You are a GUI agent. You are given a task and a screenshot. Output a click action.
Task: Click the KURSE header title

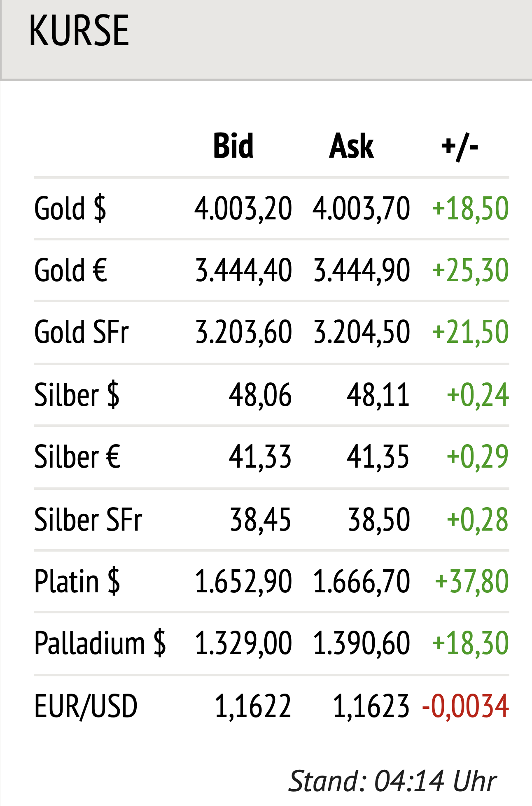pos(79,30)
